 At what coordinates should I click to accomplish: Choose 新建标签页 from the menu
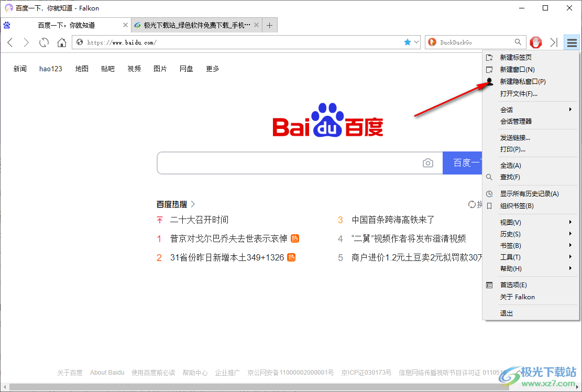[x=531, y=58]
